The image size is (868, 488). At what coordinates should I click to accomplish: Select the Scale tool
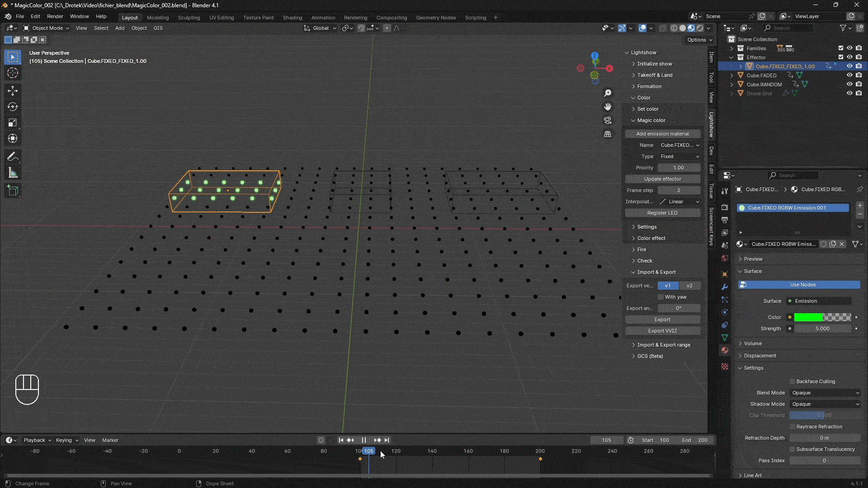coord(13,123)
